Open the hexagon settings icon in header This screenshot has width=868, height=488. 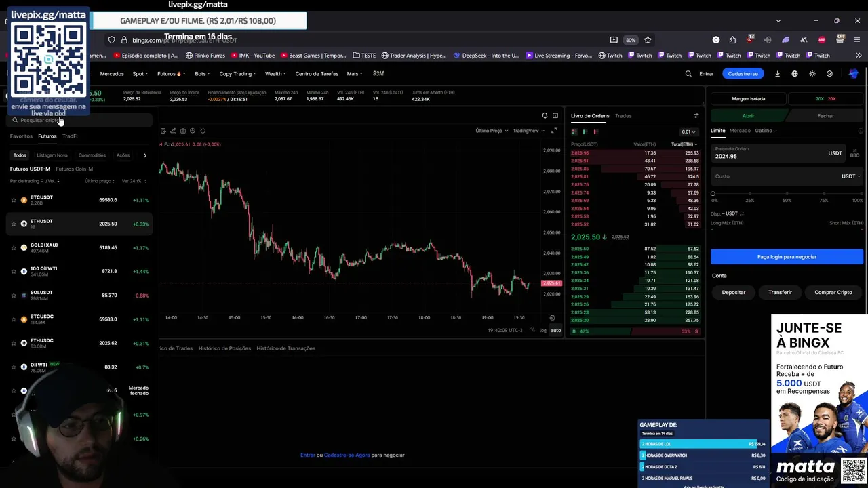(829, 74)
